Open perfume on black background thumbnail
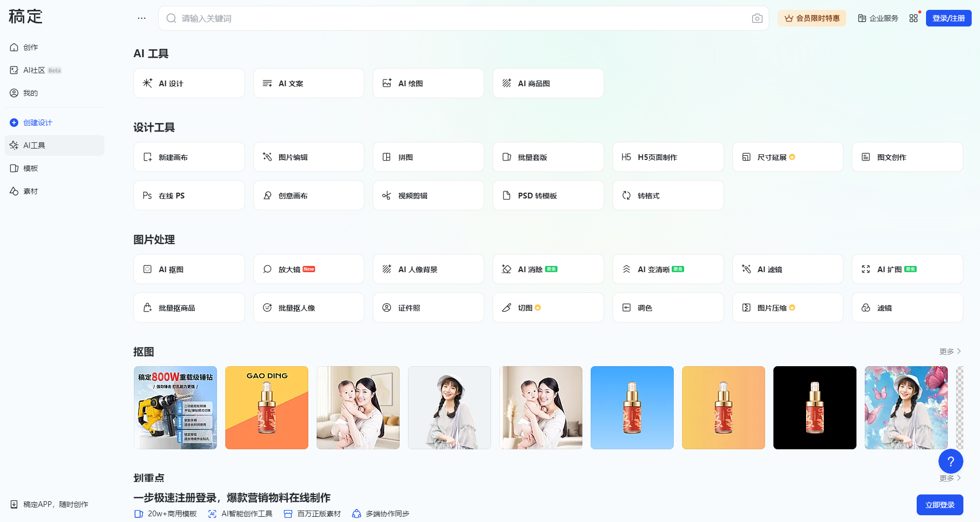980x522 pixels. 815,408
